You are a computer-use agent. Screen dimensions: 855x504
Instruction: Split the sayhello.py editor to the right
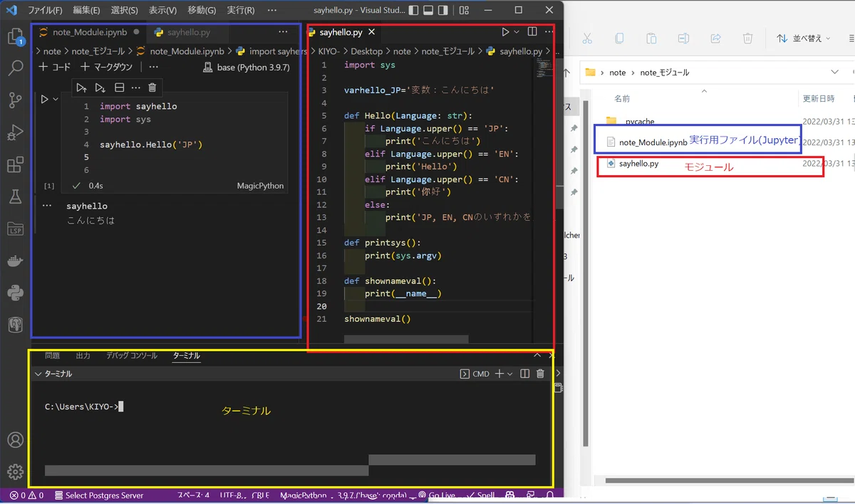(x=532, y=32)
